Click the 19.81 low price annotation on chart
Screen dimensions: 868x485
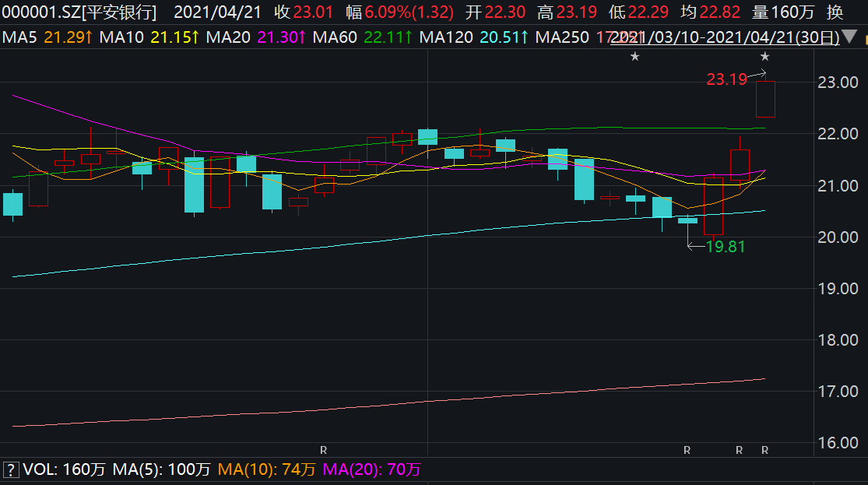(x=726, y=247)
